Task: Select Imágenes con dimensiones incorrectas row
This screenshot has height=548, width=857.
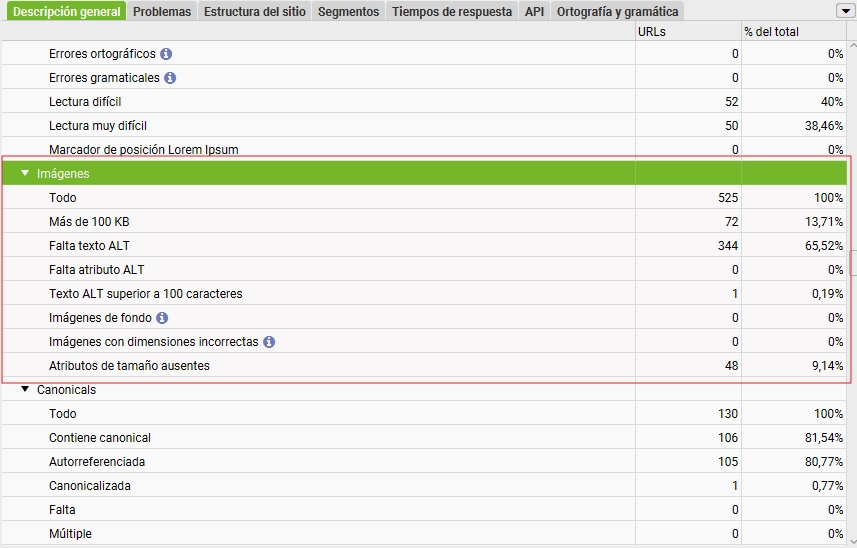Action: click(424, 341)
